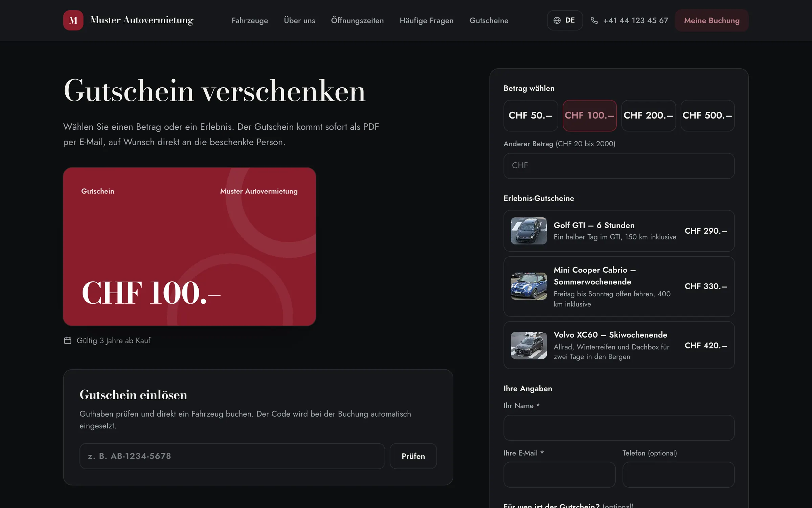The height and width of the screenshot is (508, 812).
Task: Click the calendar validity icon
Action: [68, 340]
